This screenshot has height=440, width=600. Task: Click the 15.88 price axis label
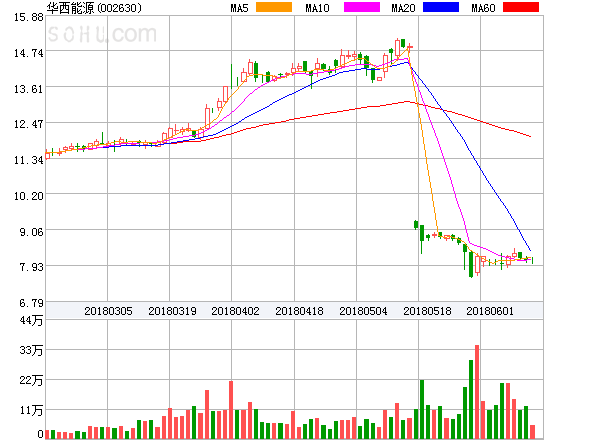(29, 17)
